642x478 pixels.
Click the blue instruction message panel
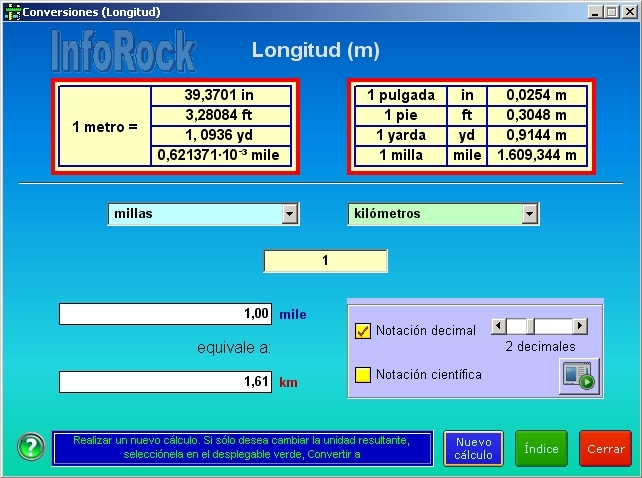coord(243,447)
